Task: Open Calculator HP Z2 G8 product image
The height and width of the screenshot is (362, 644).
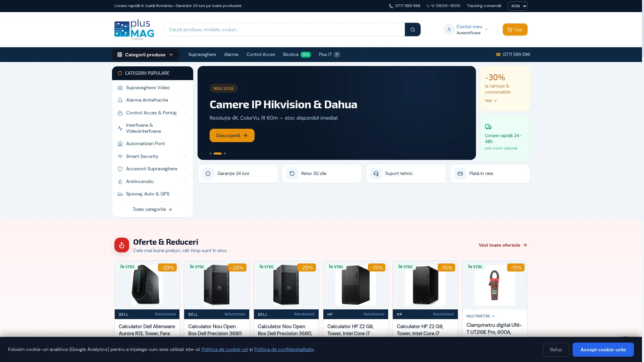Action: pyautogui.click(x=356, y=285)
